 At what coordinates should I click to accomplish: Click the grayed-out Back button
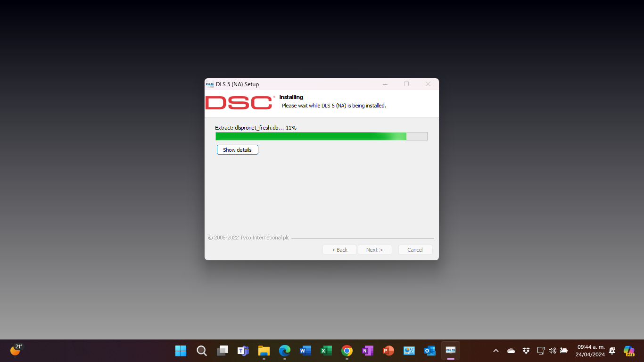(339, 250)
